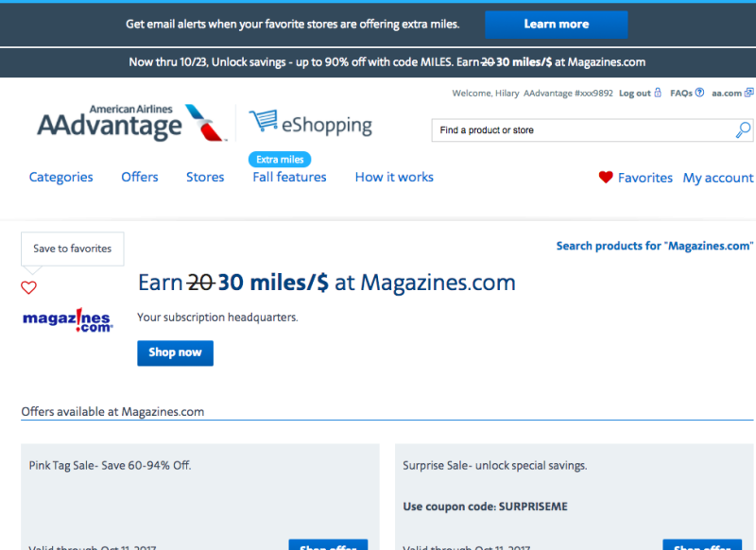
Task: Click "AAdvantage #xxx9892" account number text
Action: (569, 93)
